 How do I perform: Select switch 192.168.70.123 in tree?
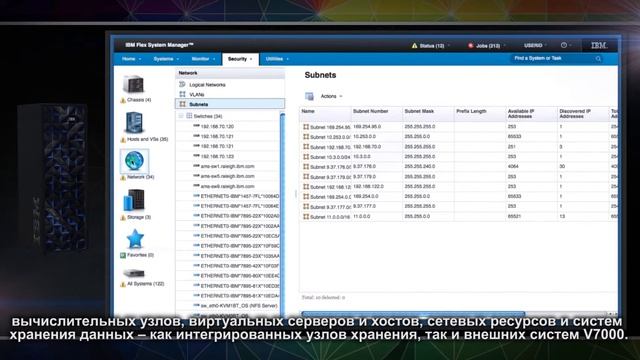(217, 156)
